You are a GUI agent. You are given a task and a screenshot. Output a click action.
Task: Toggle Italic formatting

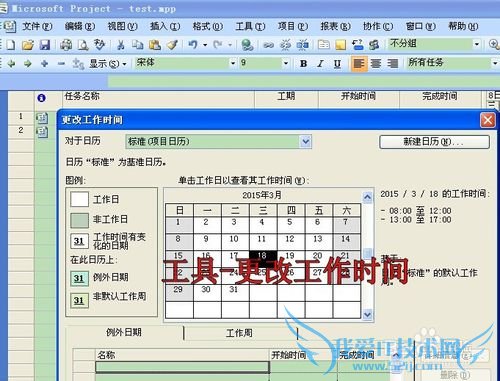click(x=320, y=63)
